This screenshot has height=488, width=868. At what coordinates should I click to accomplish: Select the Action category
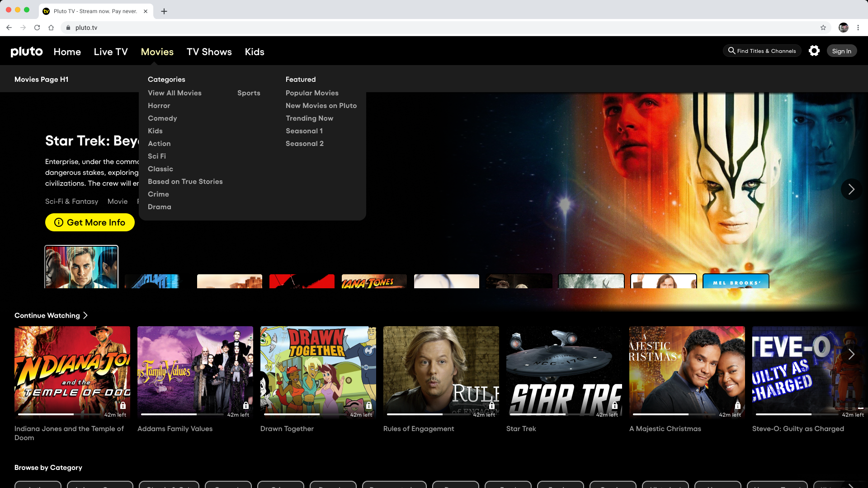[x=159, y=143]
